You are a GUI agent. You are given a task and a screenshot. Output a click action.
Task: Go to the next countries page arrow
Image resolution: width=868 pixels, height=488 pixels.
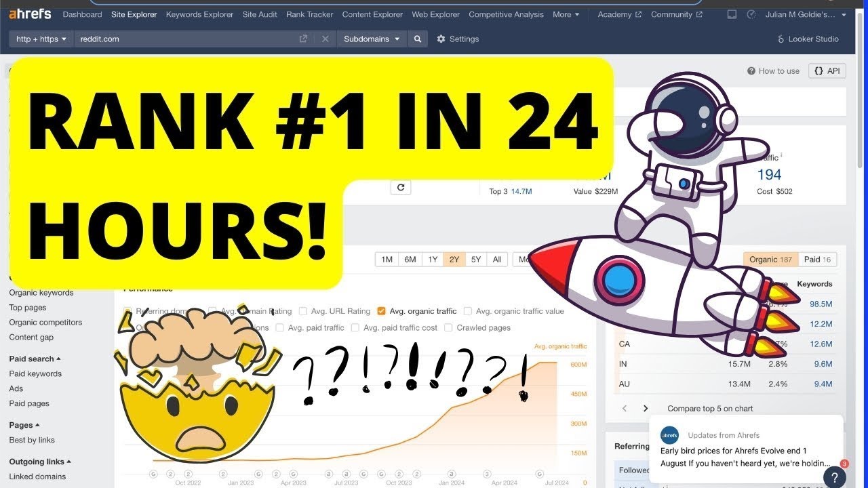pos(646,408)
